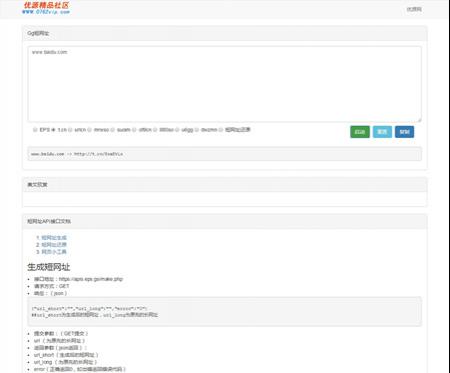450x373 pixels.
Task: Select the t.cn radio option
Action: tap(53, 130)
